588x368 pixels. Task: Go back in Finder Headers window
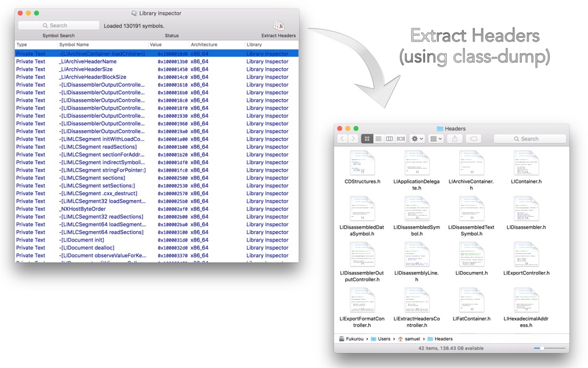[x=342, y=139]
